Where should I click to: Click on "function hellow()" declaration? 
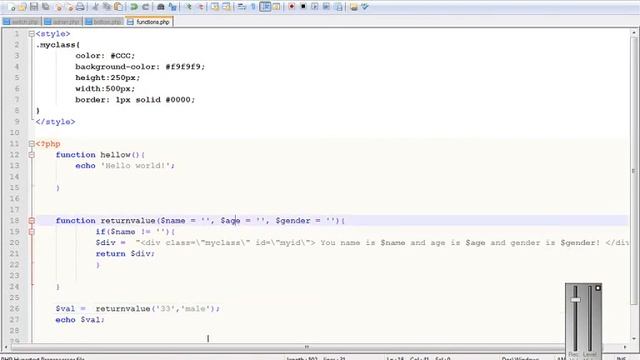click(x=100, y=155)
